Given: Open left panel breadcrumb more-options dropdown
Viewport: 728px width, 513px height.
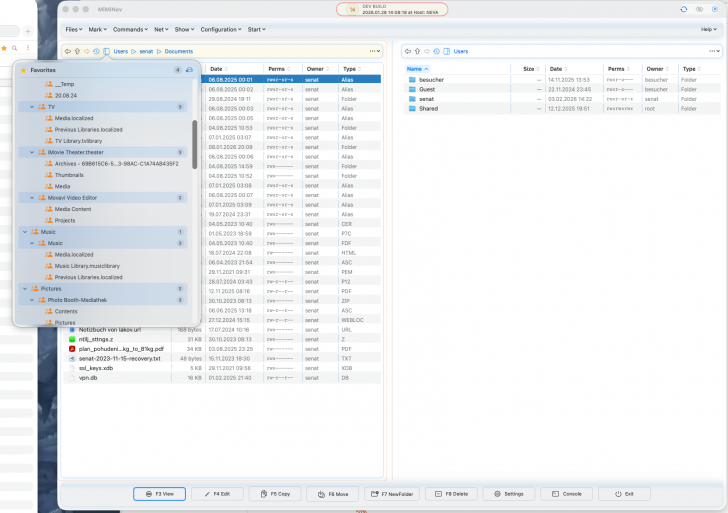Looking at the screenshot, I should pyautogui.click(x=375, y=52).
